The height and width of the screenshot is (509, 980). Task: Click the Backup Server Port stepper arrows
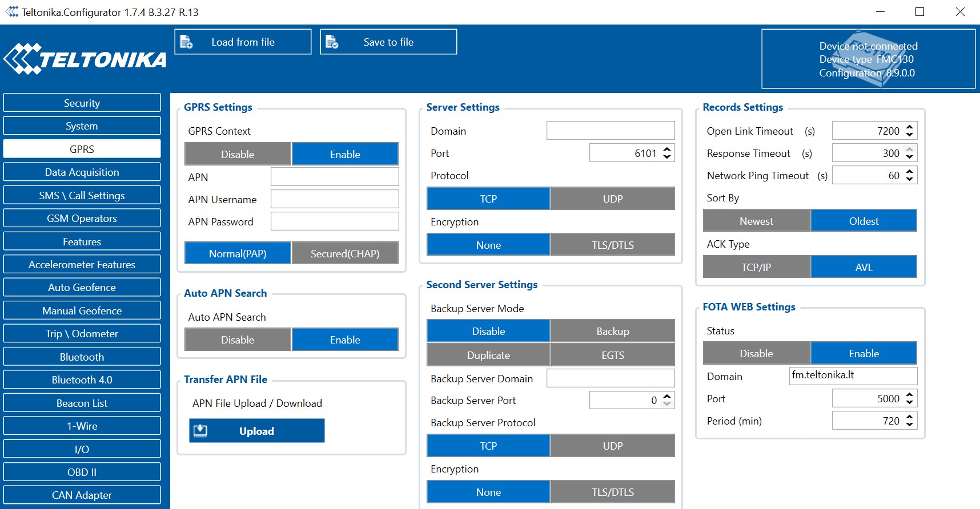tap(667, 400)
